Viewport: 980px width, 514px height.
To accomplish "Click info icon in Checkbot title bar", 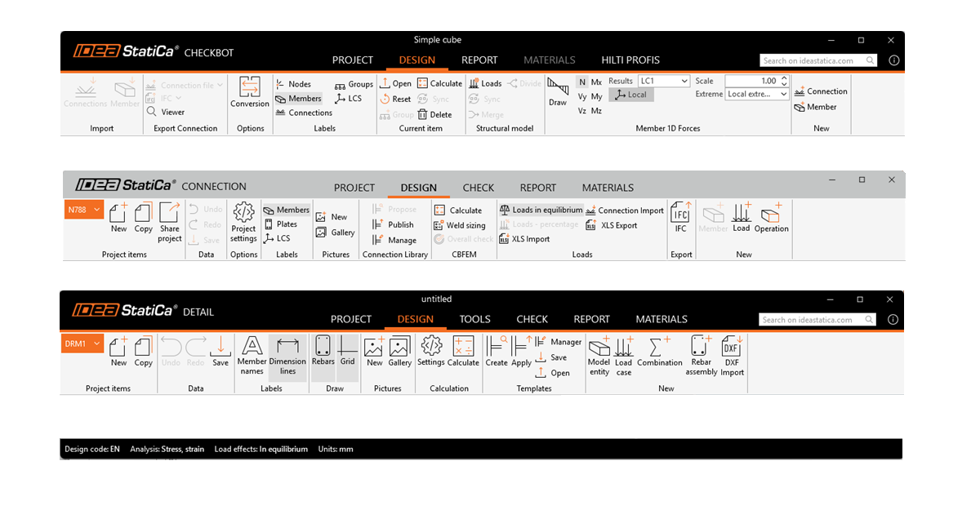I will click(893, 60).
